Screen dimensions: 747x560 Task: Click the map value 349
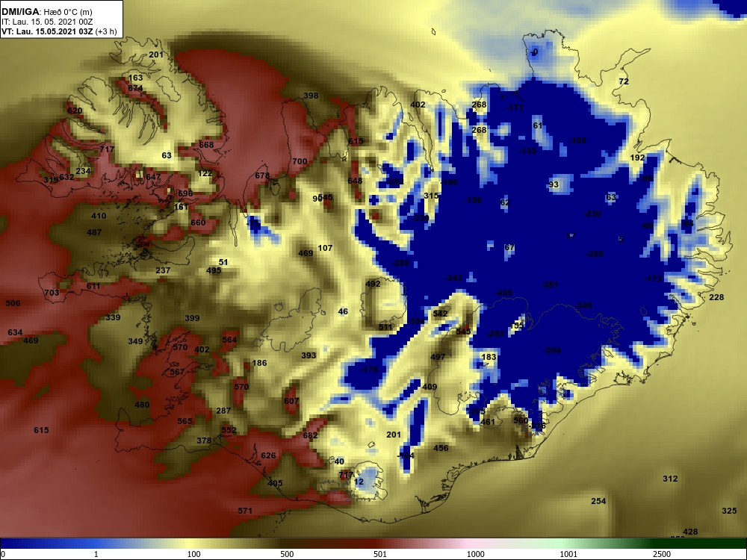135,341
